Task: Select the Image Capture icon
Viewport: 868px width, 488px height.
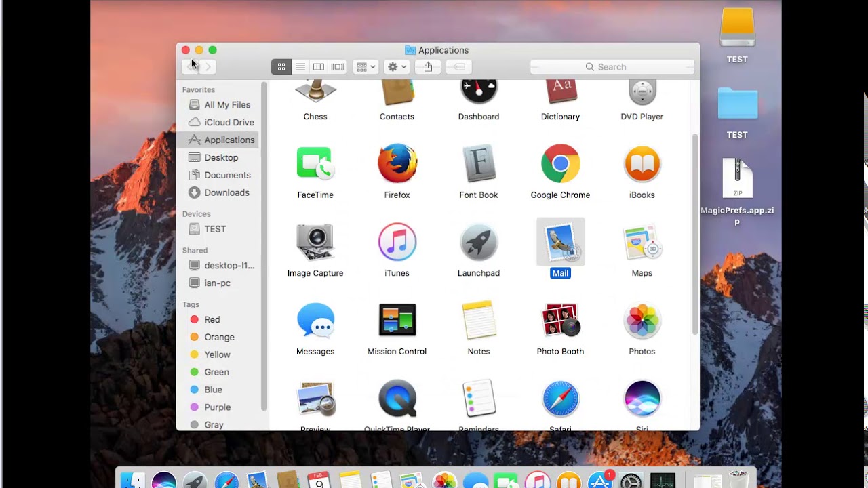Action: pyautogui.click(x=315, y=242)
